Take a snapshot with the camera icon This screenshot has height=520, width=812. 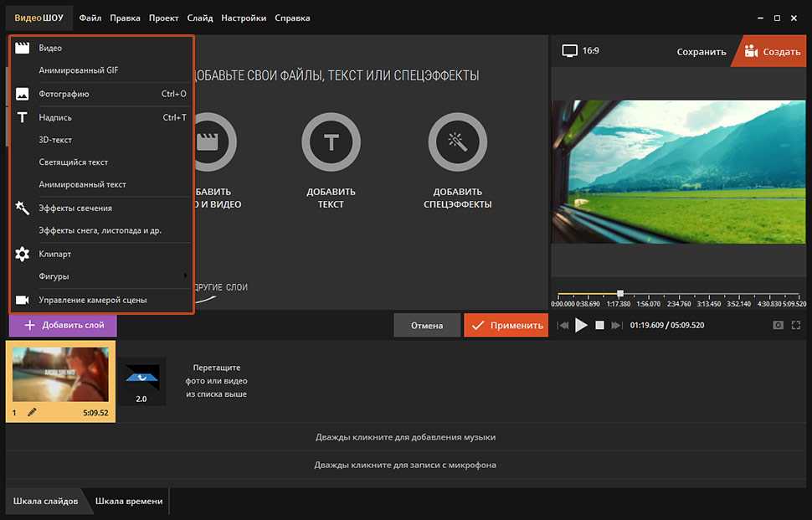(x=778, y=325)
